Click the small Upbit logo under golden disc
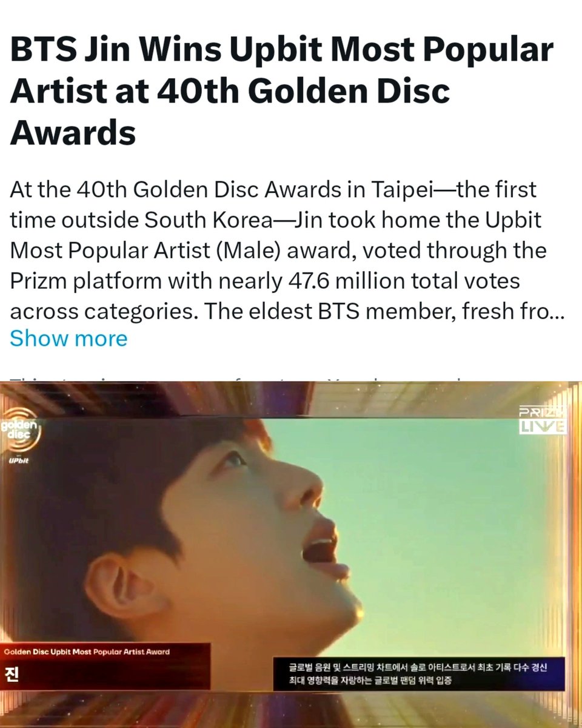The width and height of the screenshot is (582, 728). (18, 461)
